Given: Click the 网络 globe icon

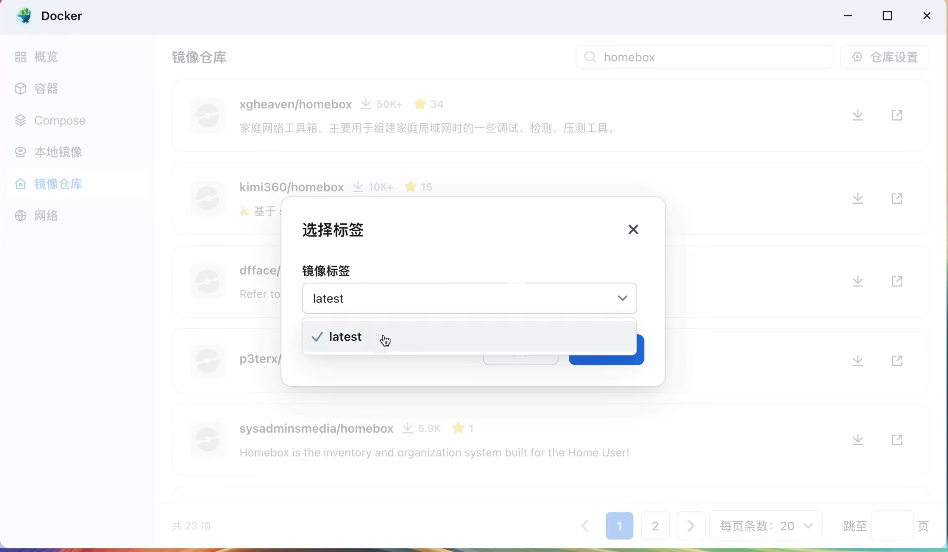Looking at the screenshot, I should pyautogui.click(x=21, y=215).
